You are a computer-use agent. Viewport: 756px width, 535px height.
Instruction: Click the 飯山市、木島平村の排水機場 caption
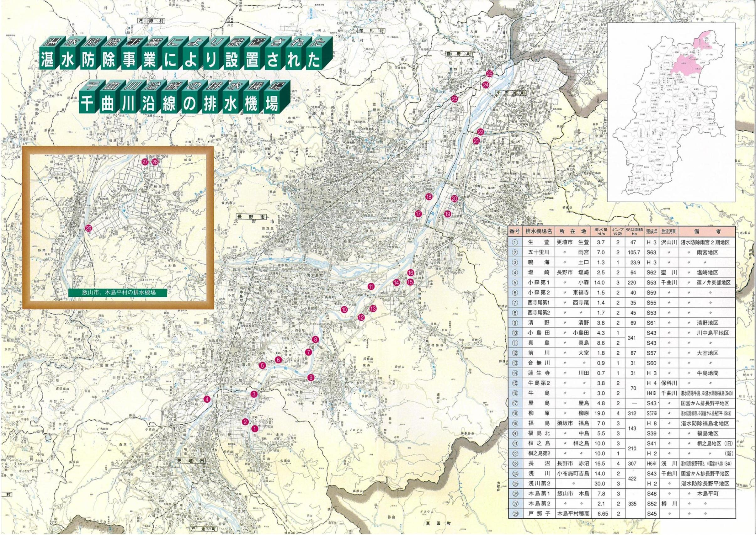click(117, 293)
